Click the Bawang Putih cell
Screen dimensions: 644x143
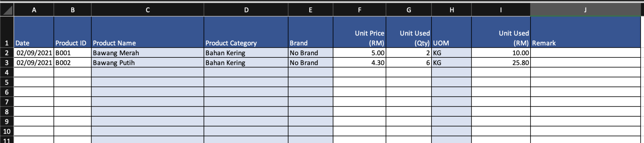(147, 63)
